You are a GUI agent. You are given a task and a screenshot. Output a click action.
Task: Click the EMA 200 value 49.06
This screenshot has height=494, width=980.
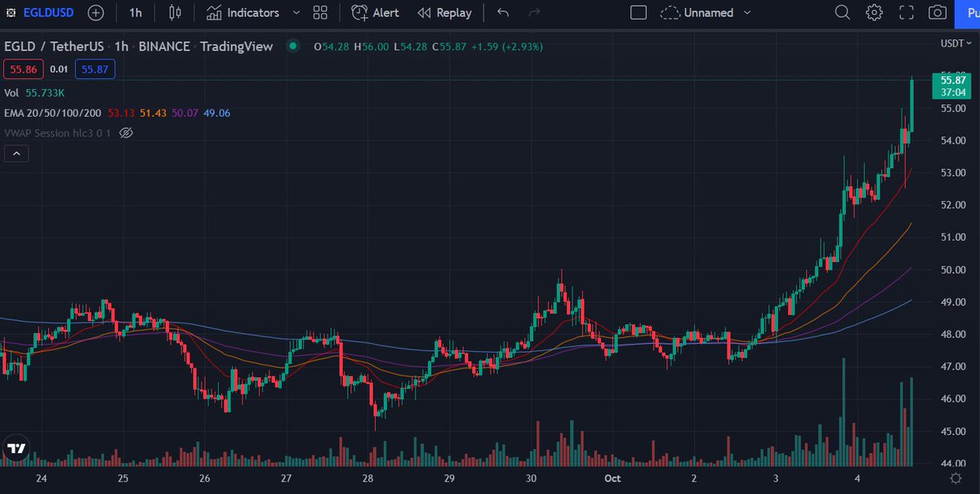coord(216,113)
